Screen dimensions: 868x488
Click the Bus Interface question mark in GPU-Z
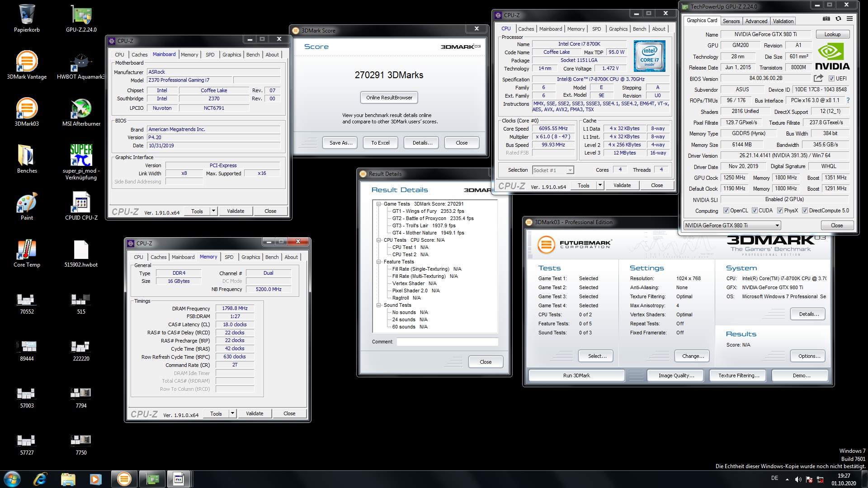(x=848, y=100)
